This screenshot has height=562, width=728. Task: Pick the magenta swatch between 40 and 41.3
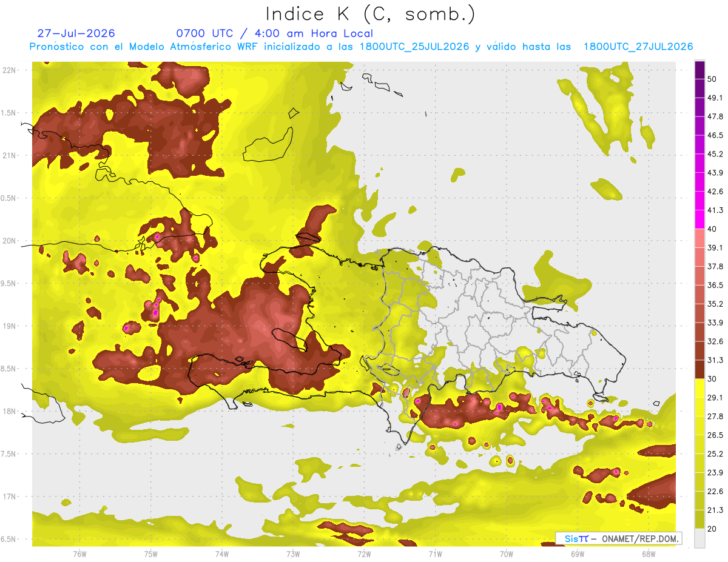point(699,219)
